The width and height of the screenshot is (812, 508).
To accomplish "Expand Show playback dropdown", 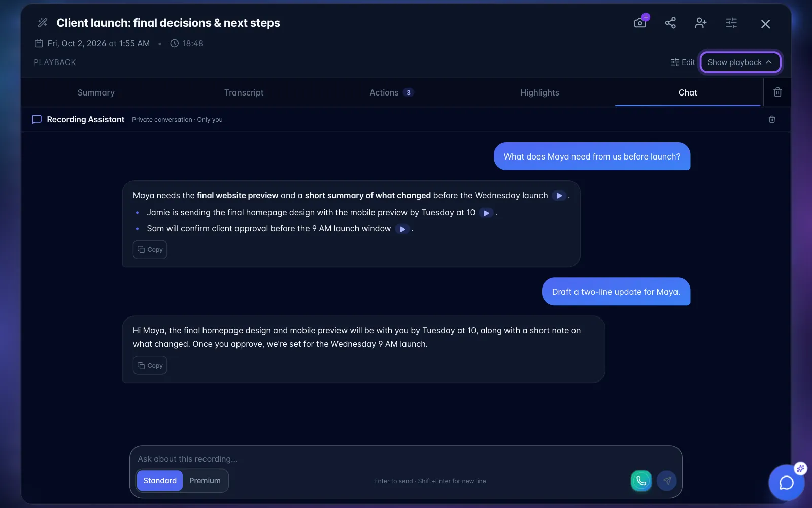I will tap(740, 62).
